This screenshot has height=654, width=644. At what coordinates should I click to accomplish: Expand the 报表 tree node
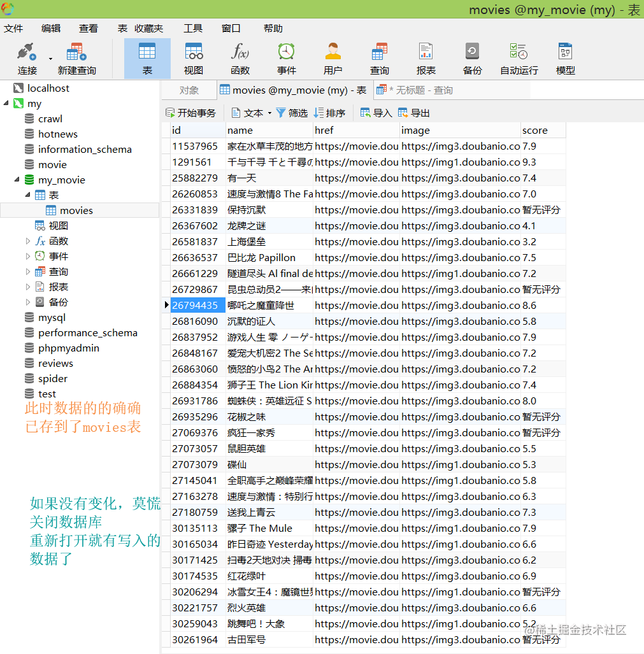pos(27,287)
